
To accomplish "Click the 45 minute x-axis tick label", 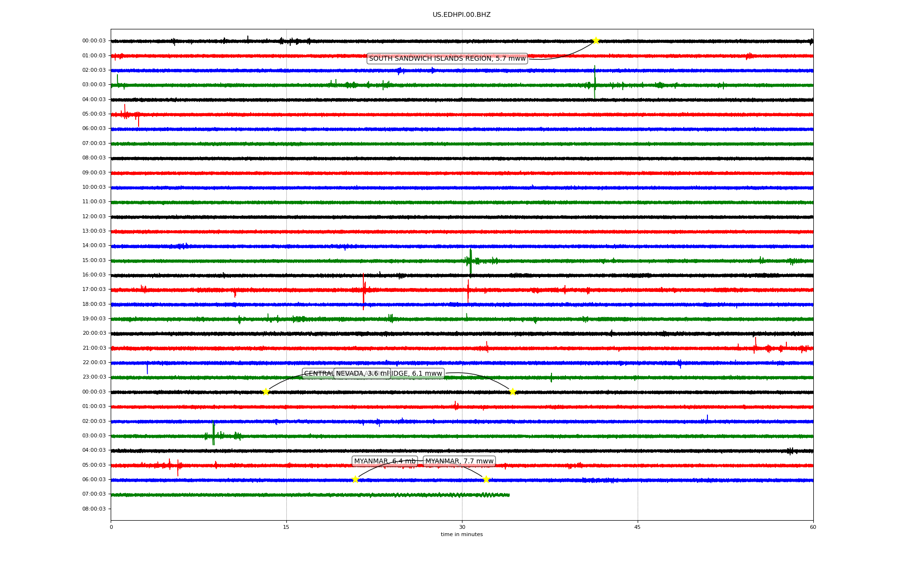I will click(638, 527).
